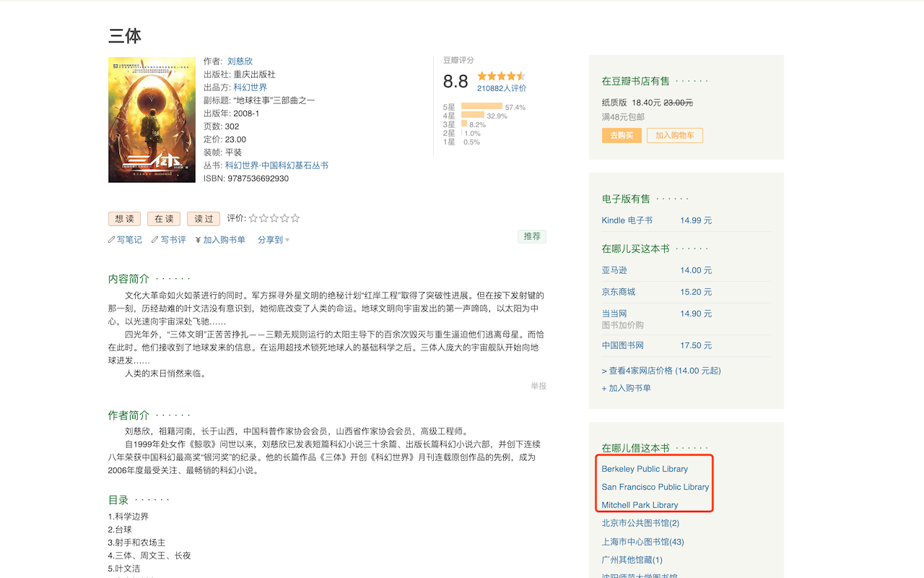Click 举报 under the content summary
Viewport: 924px width, 578px height.
[539, 387]
